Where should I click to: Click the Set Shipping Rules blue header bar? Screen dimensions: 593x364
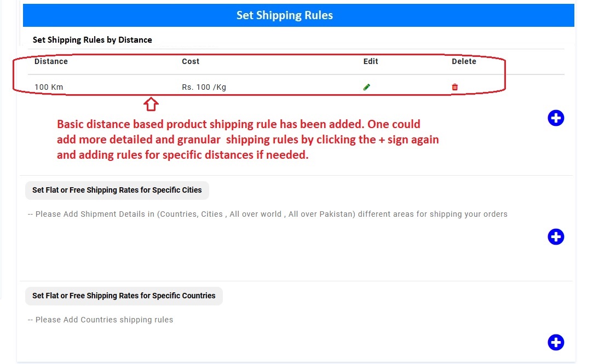coord(298,15)
